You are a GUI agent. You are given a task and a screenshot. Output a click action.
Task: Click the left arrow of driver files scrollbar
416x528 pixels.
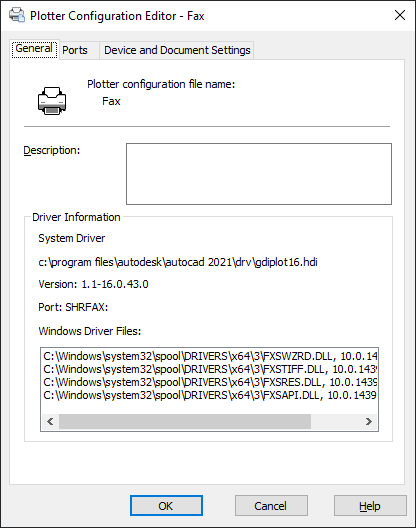tap(50, 421)
